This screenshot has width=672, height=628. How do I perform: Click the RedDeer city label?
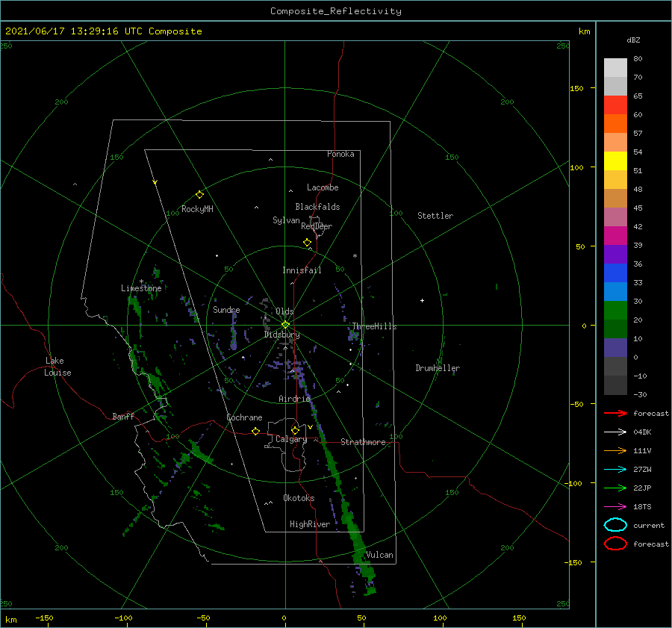pos(317,226)
